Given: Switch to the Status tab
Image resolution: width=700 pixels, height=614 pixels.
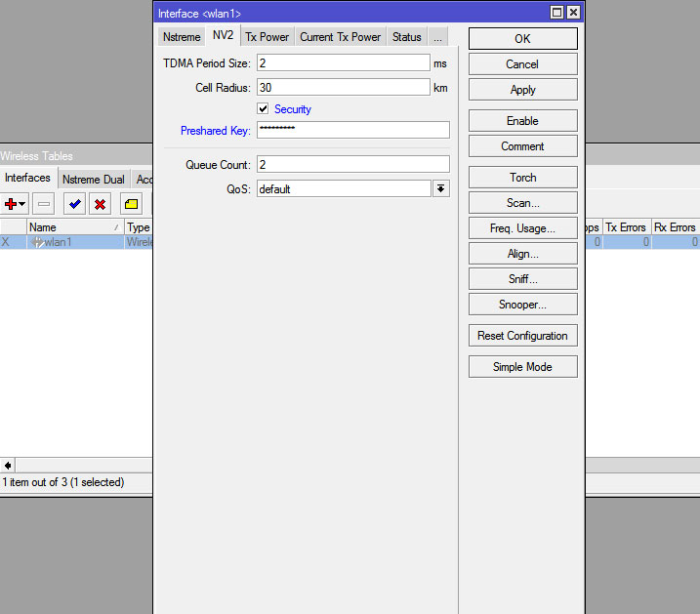Looking at the screenshot, I should pos(406,37).
